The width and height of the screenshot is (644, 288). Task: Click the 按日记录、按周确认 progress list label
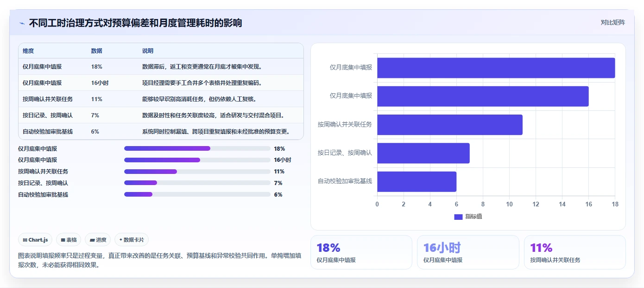pos(43,183)
